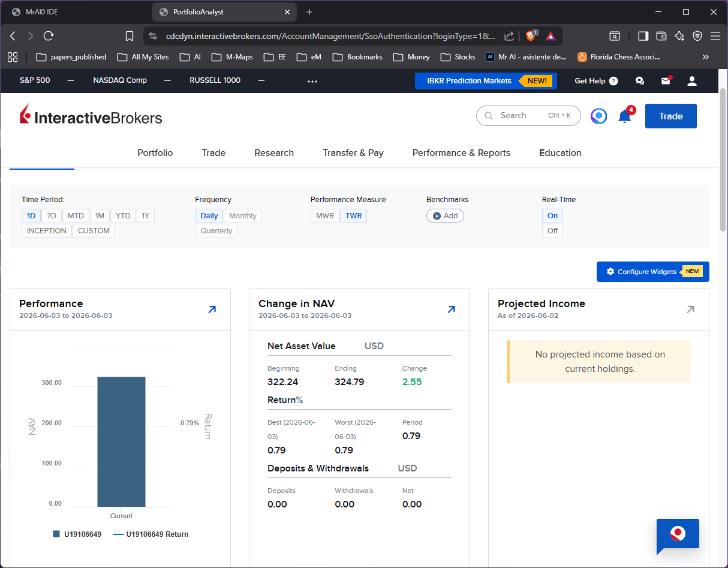728x568 pixels.
Task: Open site information icon in address bar
Action: 153,36
